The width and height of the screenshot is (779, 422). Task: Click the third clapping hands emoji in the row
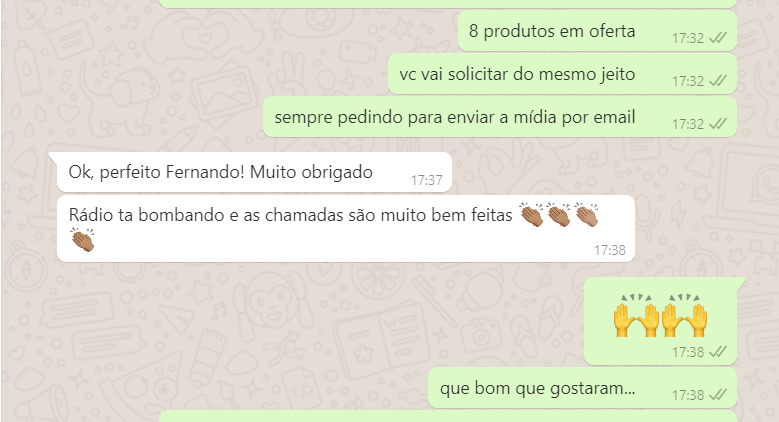point(586,215)
